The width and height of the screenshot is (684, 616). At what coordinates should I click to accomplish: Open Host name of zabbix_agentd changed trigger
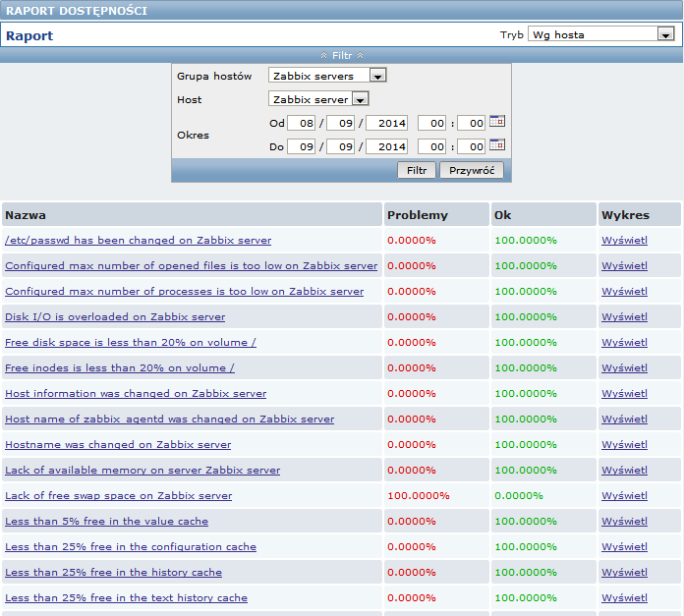tap(169, 419)
